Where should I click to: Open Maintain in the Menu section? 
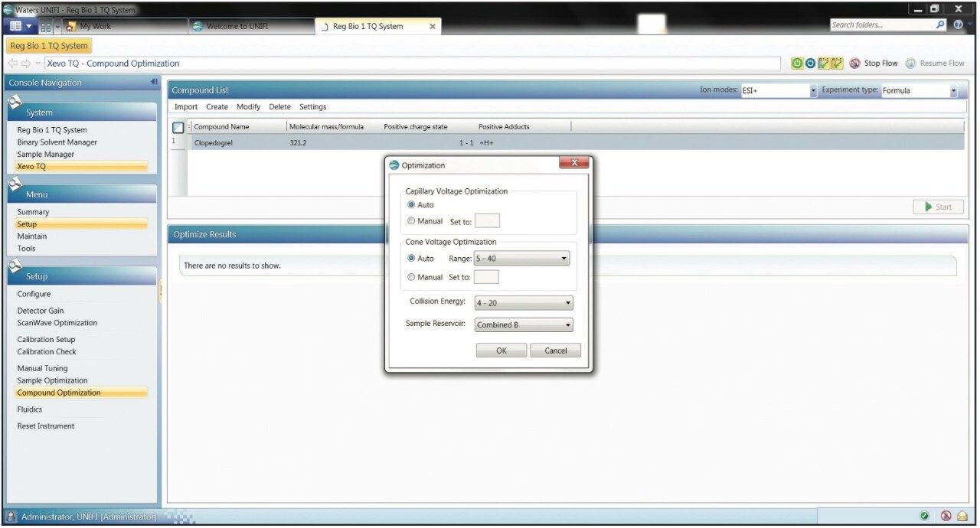(32, 236)
